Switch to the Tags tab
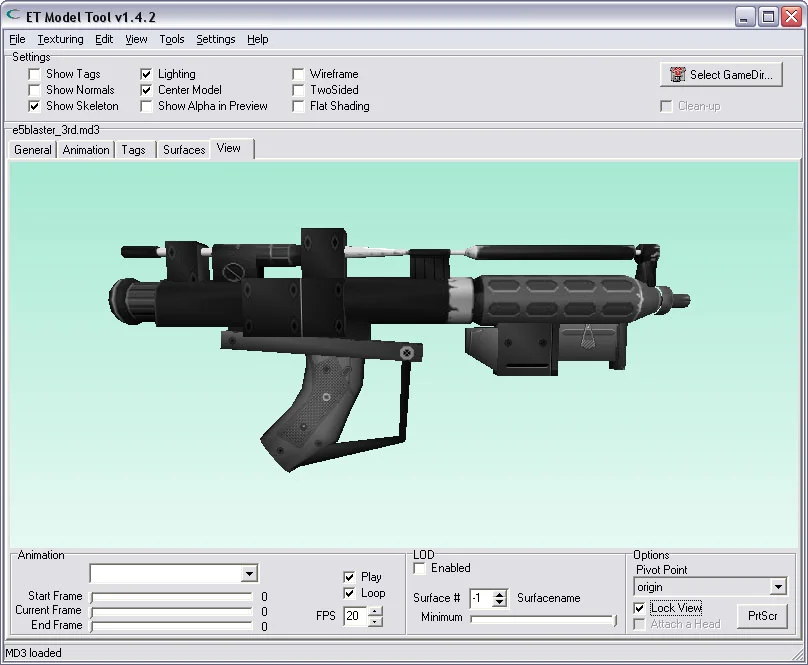 coord(133,150)
